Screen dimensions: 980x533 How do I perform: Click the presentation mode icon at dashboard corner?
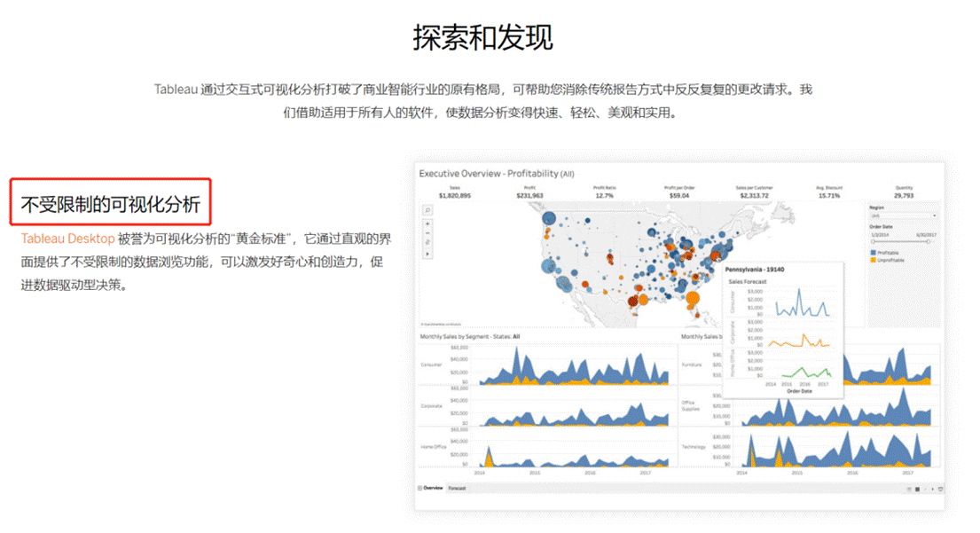(940, 490)
